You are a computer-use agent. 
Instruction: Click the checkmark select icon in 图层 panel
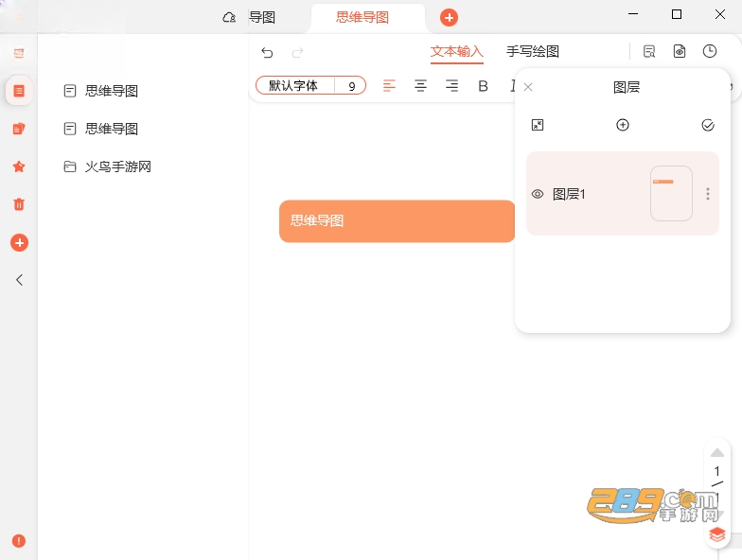point(708,125)
